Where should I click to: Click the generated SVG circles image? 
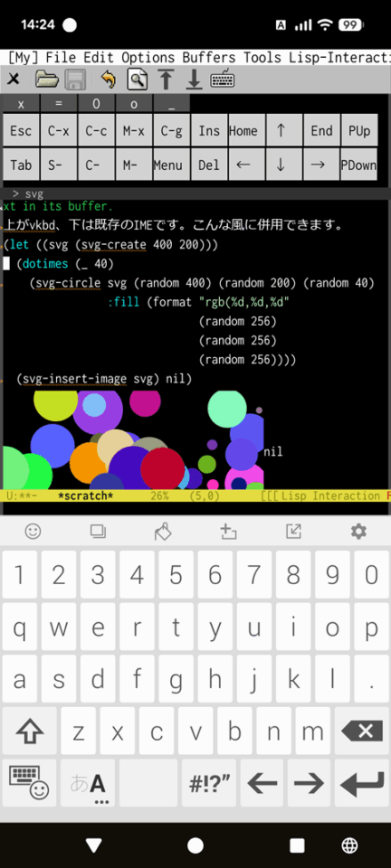pos(133,439)
